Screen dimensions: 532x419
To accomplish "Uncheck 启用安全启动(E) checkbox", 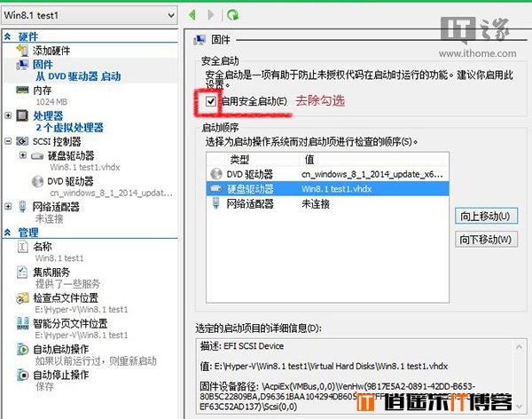I will [211, 101].
